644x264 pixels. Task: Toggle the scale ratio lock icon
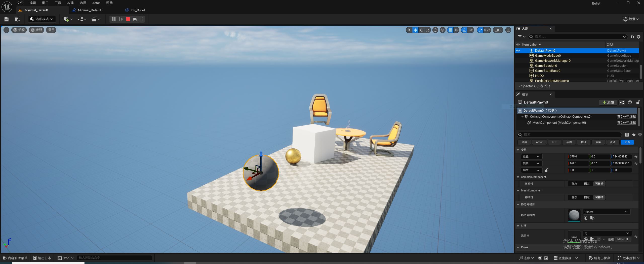[x=546, y=170]
